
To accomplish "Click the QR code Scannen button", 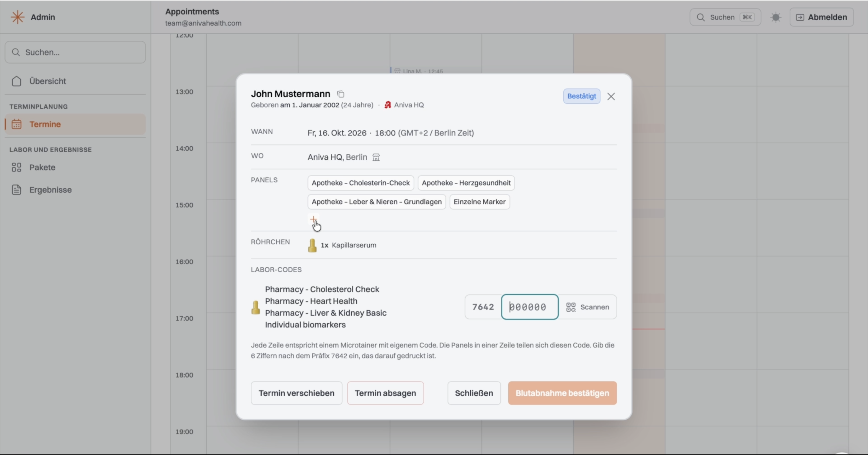I will pyautogui.click(x=588, y=307).
